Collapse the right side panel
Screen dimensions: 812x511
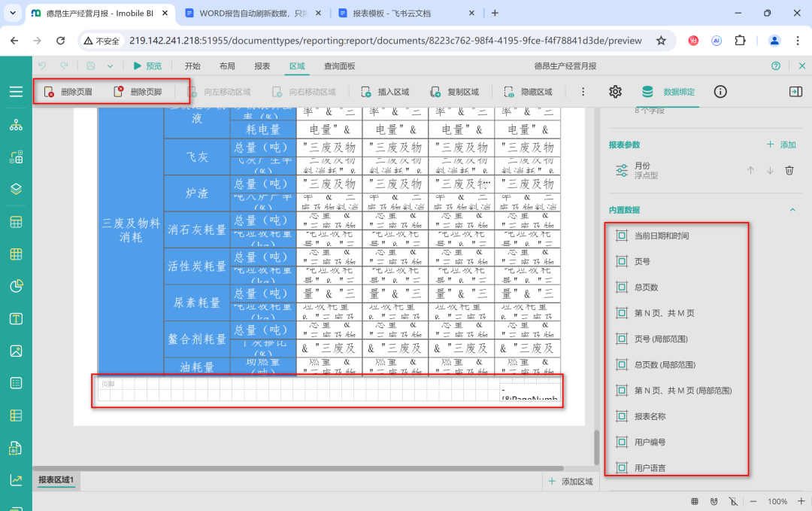pyautogui.click(x=795, y=92)
